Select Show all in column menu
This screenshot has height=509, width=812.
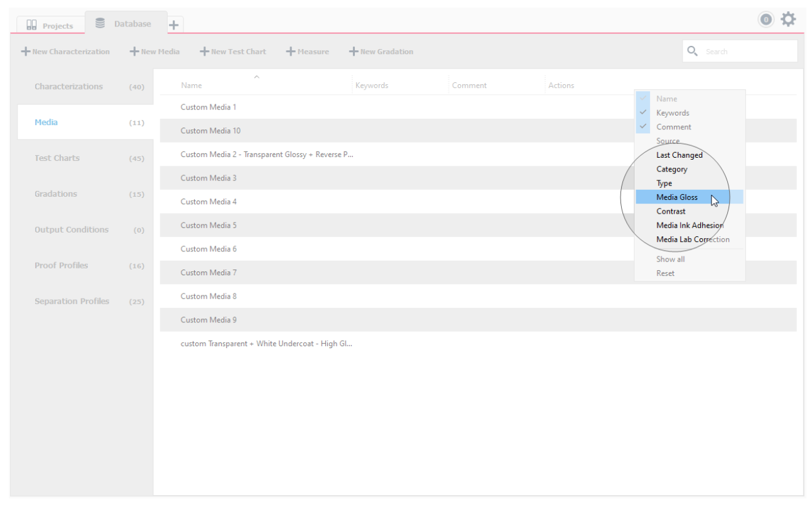click(670, 259)
